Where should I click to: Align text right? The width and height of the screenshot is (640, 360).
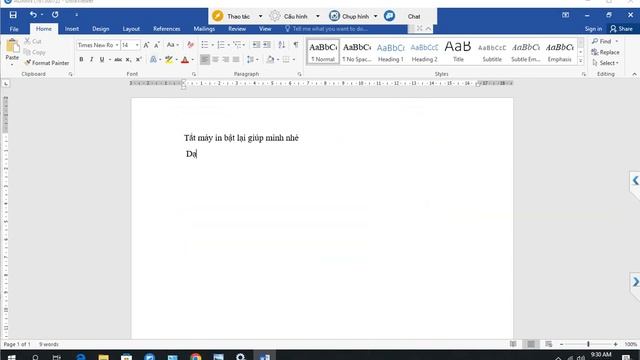pos(225,60)
